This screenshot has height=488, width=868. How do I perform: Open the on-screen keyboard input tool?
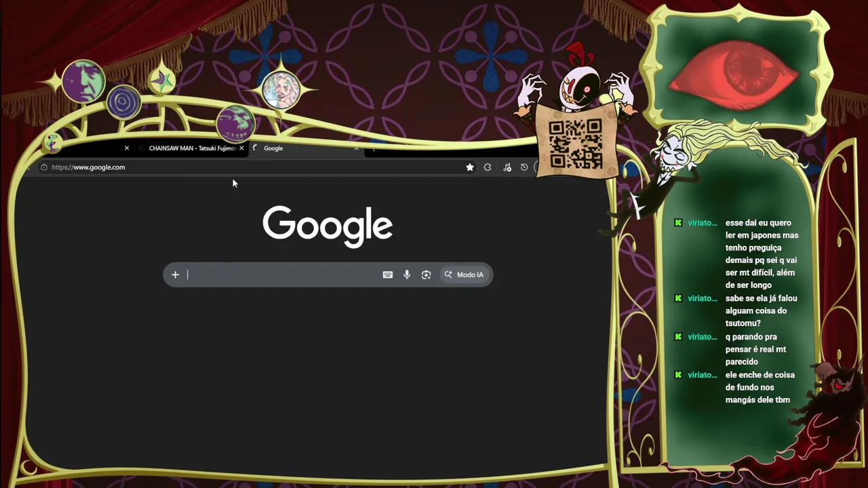[x=387, y=274]
